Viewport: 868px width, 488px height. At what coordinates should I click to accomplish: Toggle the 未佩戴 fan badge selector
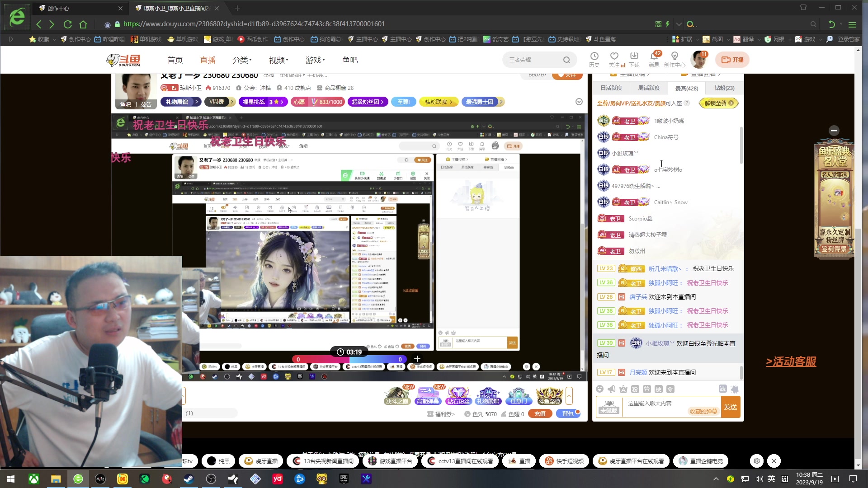pos(609,407)
